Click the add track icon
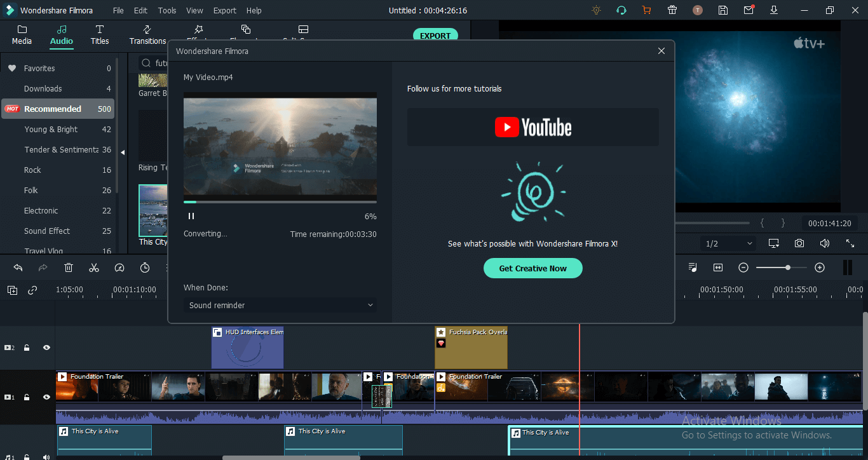This screenshot has height=460, width=868. [13, 290]
